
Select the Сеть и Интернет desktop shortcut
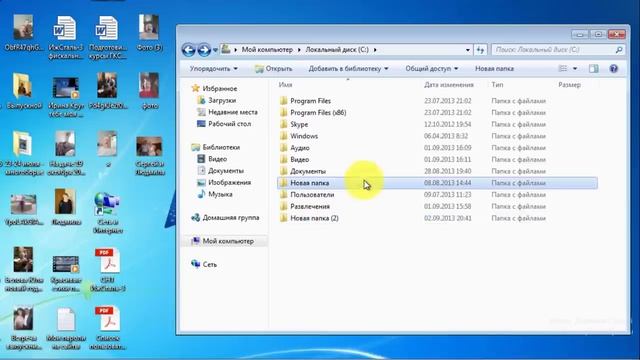pyautogui.click(x=107, y=213)
